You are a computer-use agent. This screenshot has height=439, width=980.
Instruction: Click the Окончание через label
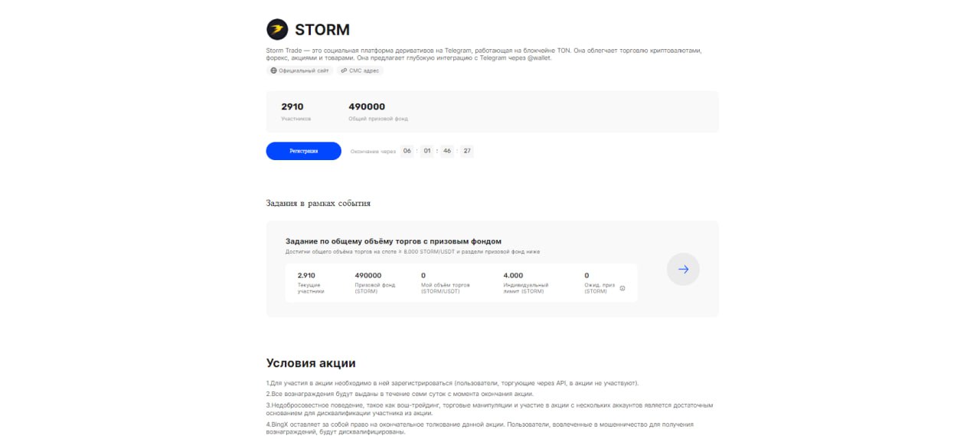coord(374,152)
